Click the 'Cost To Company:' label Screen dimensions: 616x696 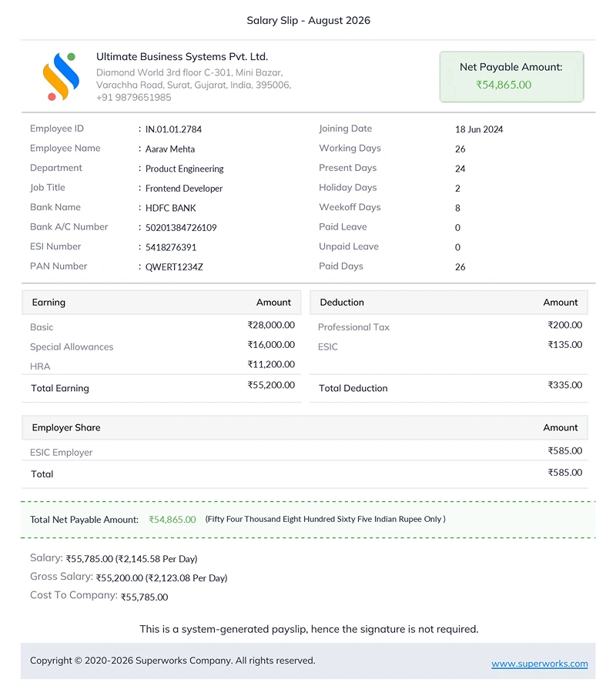click(x=74, y=595)
